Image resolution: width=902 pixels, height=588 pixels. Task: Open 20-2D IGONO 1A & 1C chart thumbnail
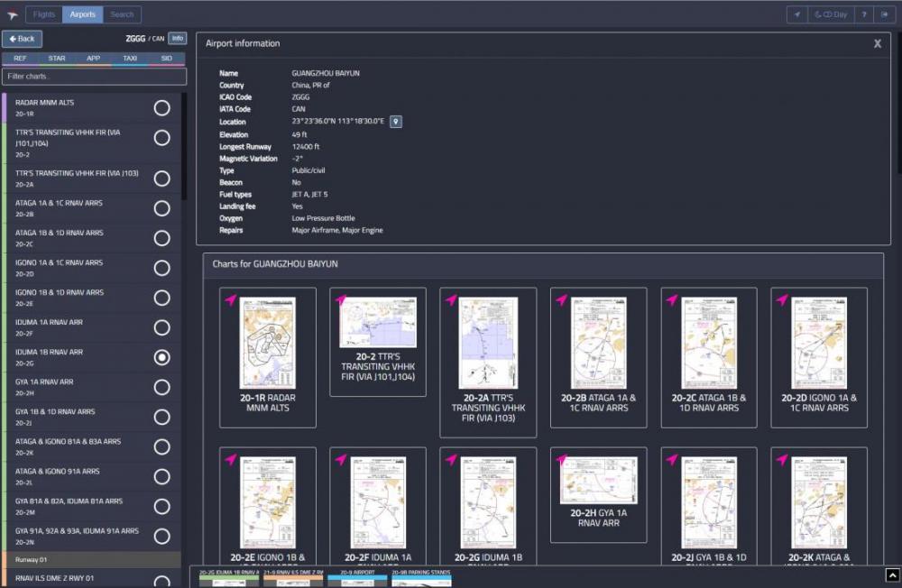[x=819, y=343]
